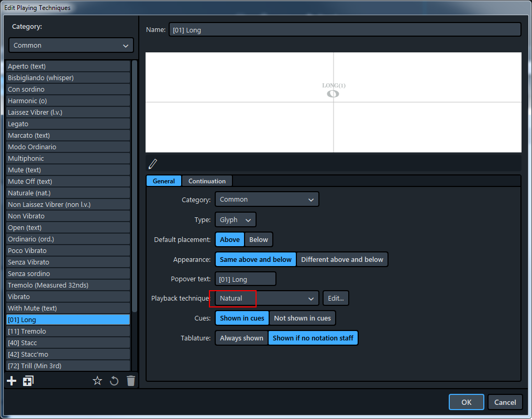Select With Mute (text) entry
Screen dimensions: 532x419
pos(68,308)
